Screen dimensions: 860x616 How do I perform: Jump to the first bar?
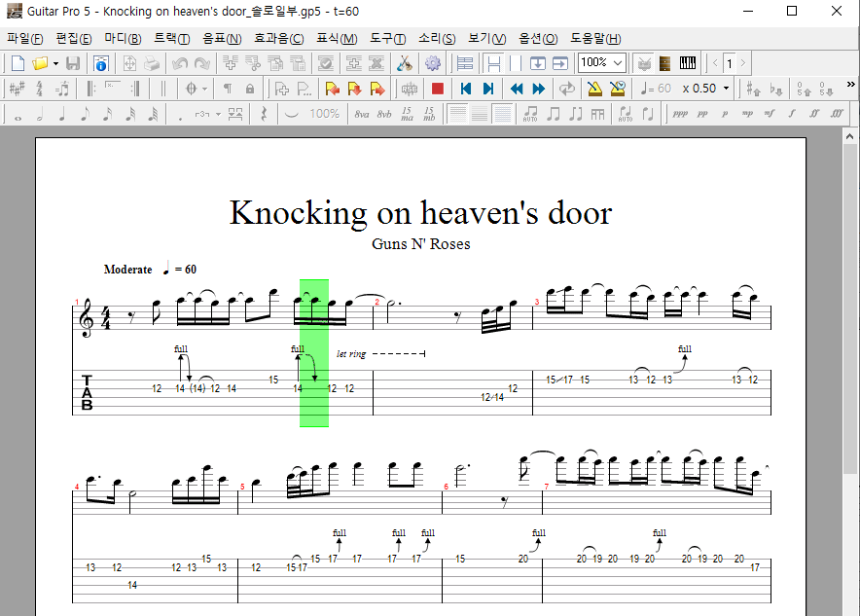coord(466,89)
